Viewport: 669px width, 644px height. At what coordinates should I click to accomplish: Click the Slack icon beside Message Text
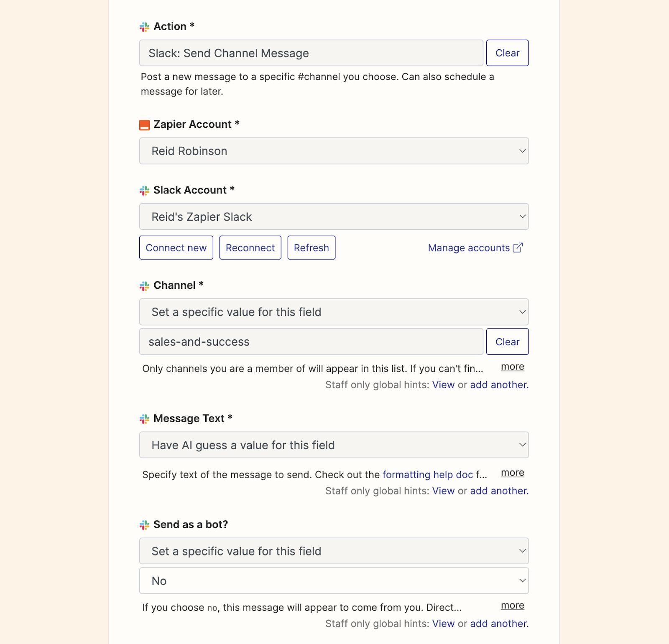coord(144,419)
